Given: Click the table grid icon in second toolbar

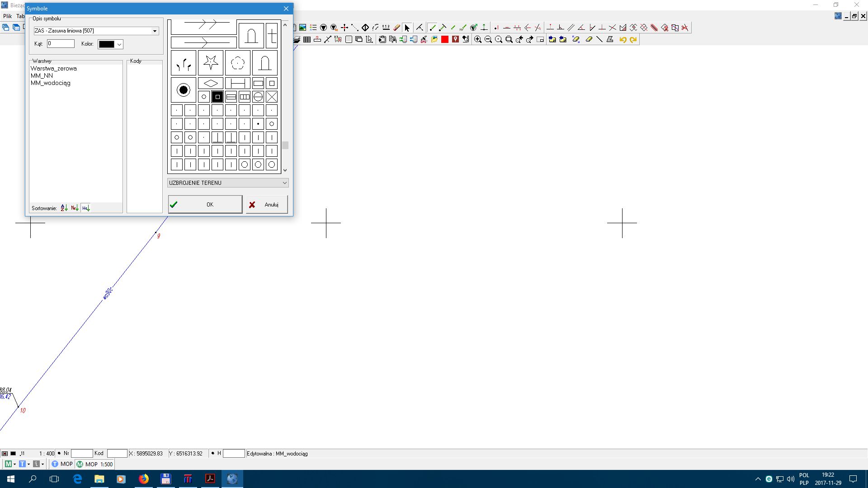Looking at the screenshot, I should [x=307, y=40].
